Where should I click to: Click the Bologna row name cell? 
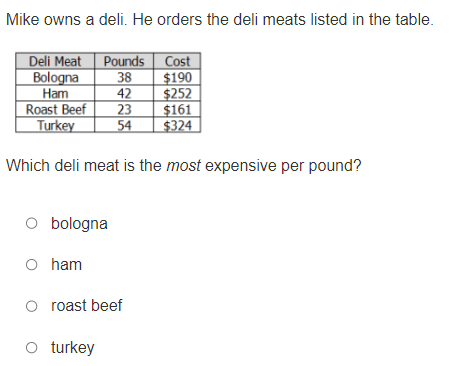point(55,77)
